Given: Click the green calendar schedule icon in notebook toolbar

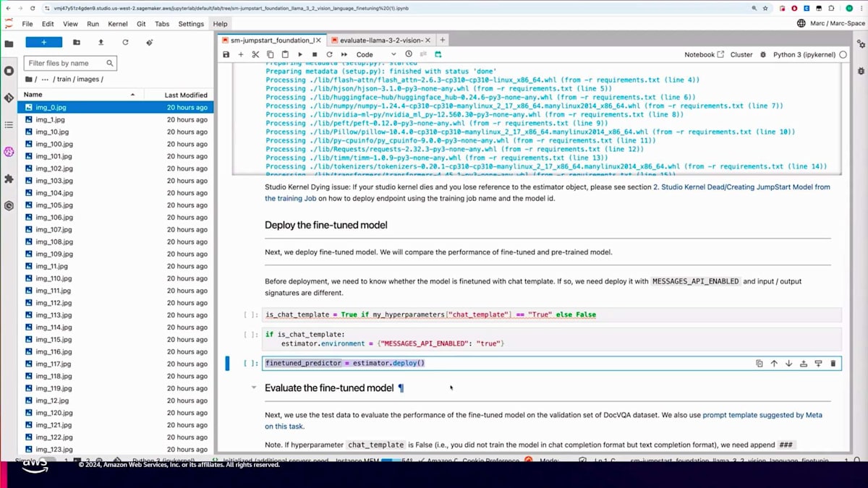Looking at the screenshot, I should (438, 54).
